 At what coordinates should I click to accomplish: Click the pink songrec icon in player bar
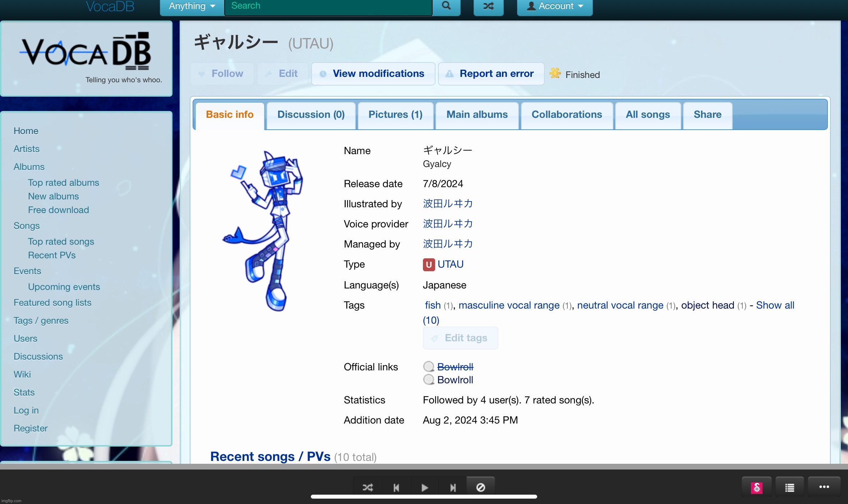756,487
